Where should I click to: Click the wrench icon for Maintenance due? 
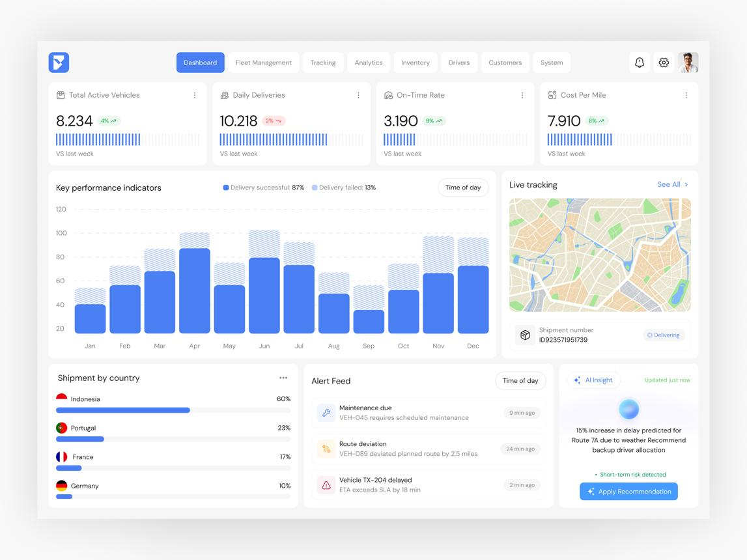(326, 413)
